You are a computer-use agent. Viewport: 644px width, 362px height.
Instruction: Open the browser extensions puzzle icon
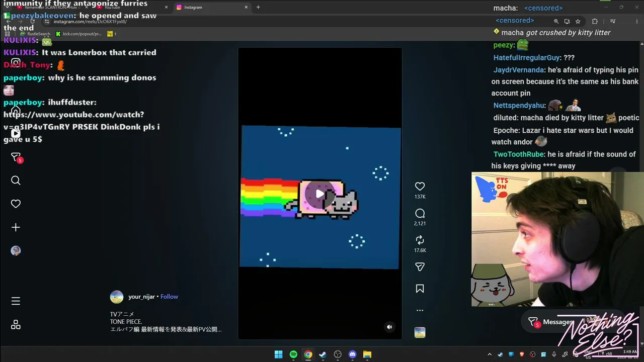pyautogui.click(x=595, y=21)
